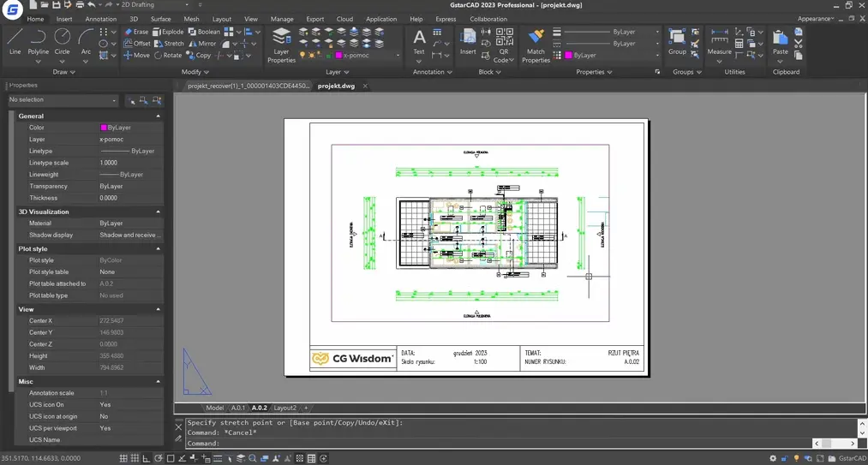Toggle ortho mode in status bar
Image resolution: width=868 pixels, height=465 pixels.
pos(147,458)
